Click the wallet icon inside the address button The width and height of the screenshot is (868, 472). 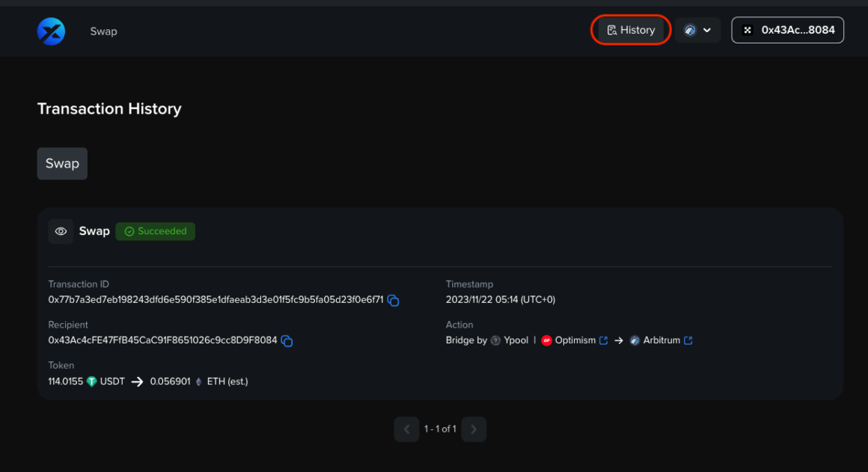[x=747, y=30]
